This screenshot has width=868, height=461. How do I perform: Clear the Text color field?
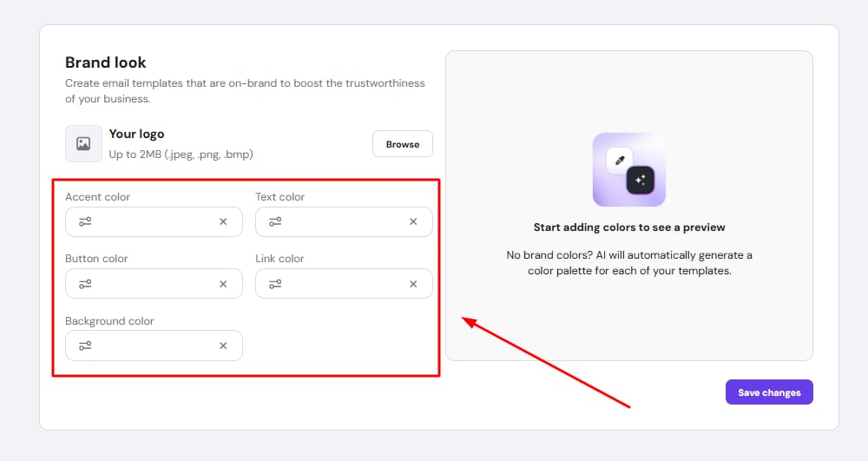413,221
